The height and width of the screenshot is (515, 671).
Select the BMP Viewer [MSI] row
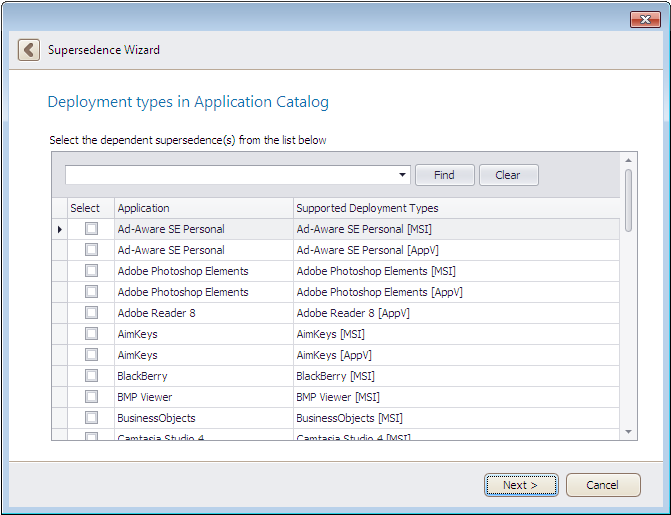pos(335,397)
